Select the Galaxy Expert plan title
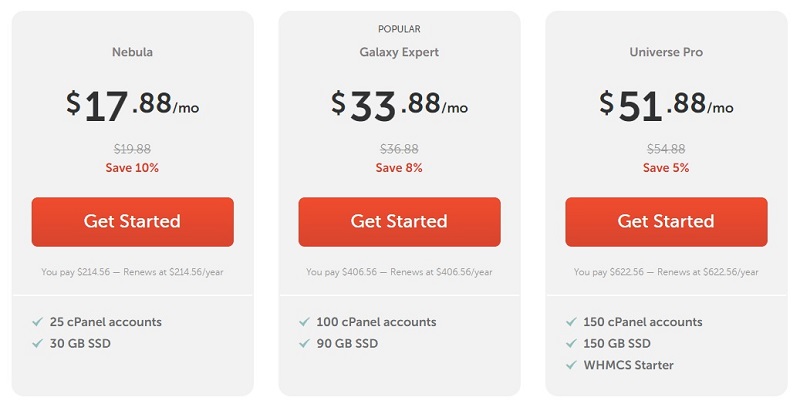The height and width of the screenshot is (404, 800). pyautogui.click(x=399, y=51)
